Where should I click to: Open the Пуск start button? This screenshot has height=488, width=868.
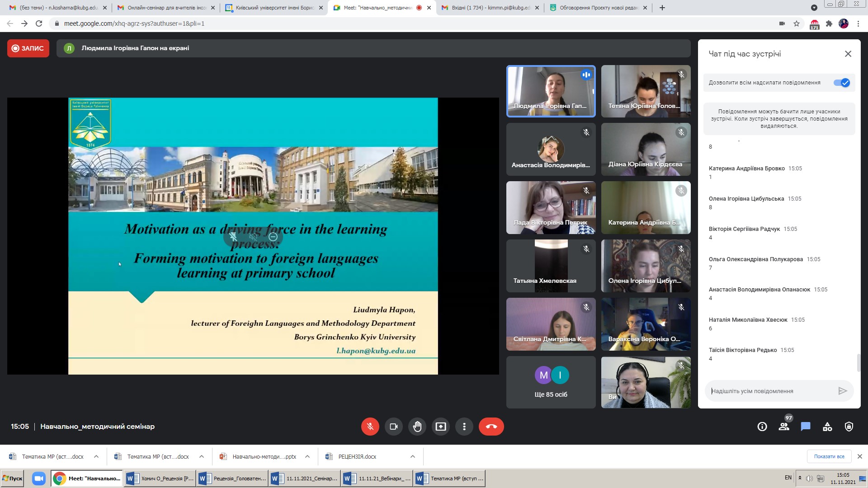13,479
